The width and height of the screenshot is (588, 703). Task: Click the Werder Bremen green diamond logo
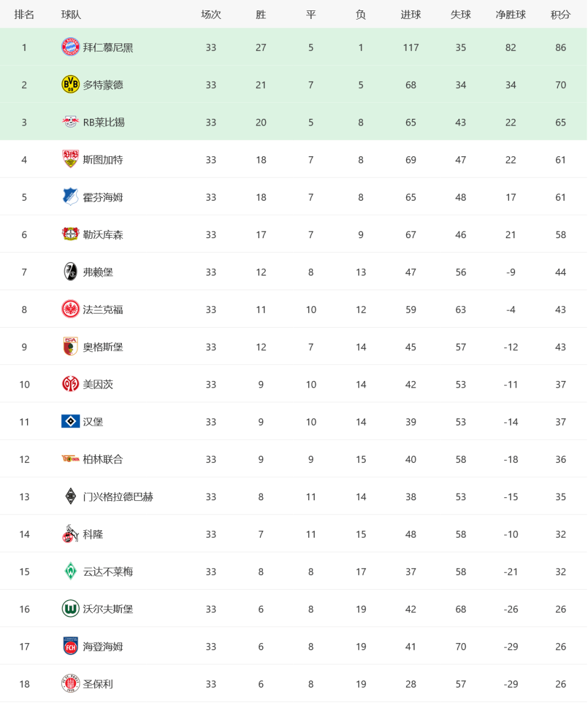70,571
